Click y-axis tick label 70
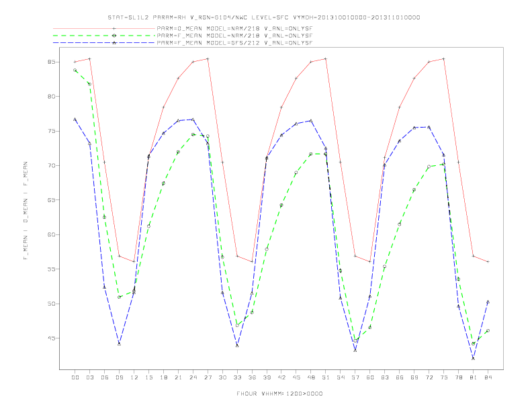This screenshot has height=411, width=532. (51, 165)
